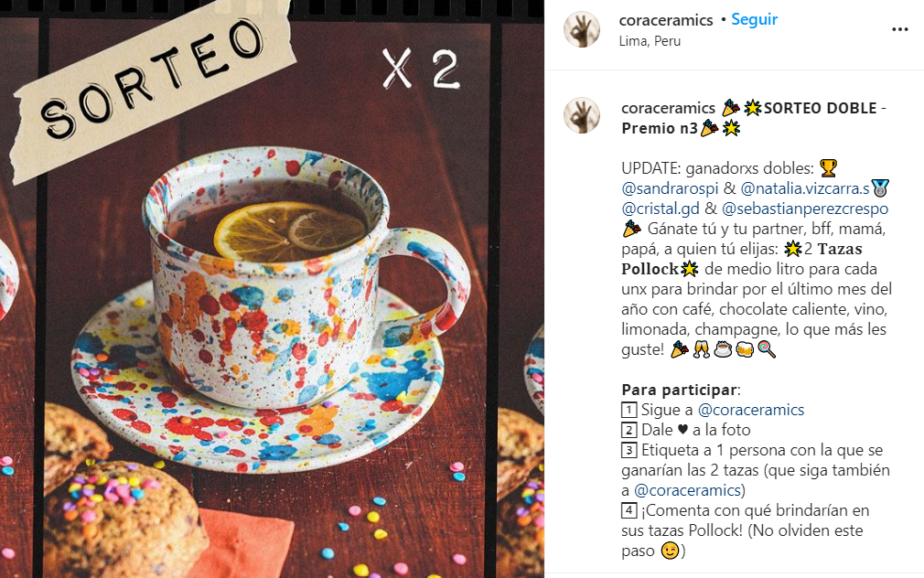
Task: Click the trophy emoji next to ganadorxs dobles
Action: tap(828, 168)
